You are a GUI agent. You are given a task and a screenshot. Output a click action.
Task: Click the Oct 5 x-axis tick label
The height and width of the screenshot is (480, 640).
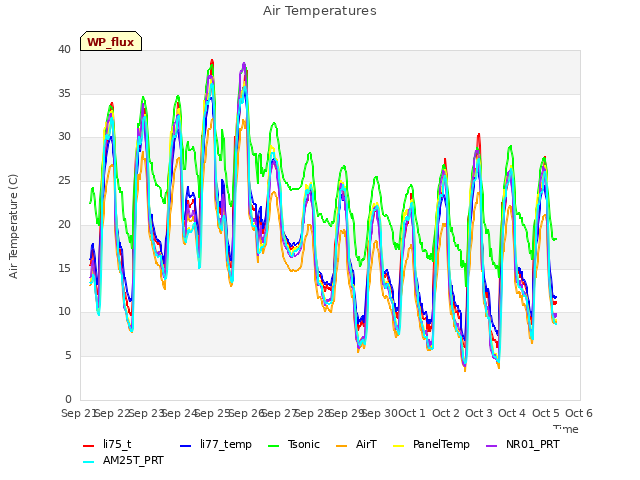pos(546,413)
